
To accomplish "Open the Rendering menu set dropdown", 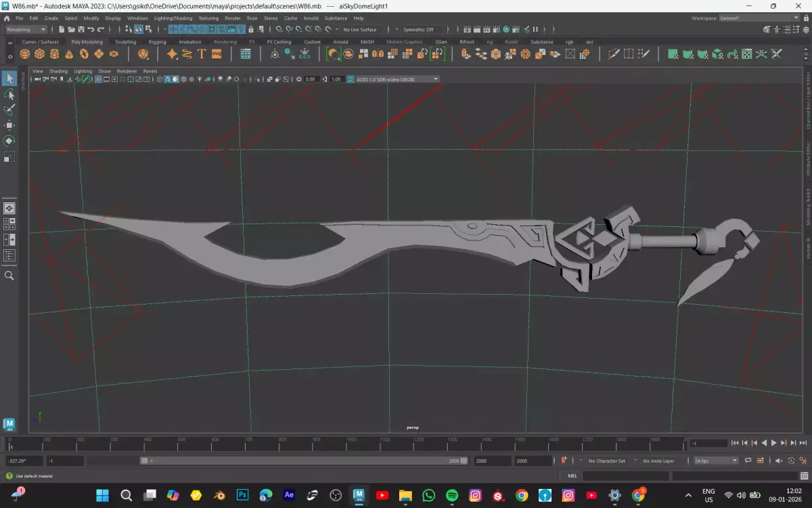I will click(x=26, y=30).
